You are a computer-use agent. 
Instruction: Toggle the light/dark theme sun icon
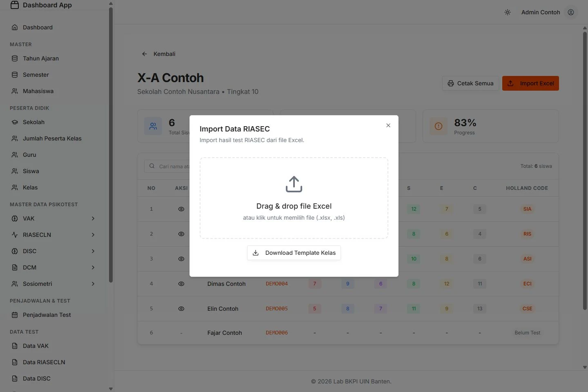508,12
